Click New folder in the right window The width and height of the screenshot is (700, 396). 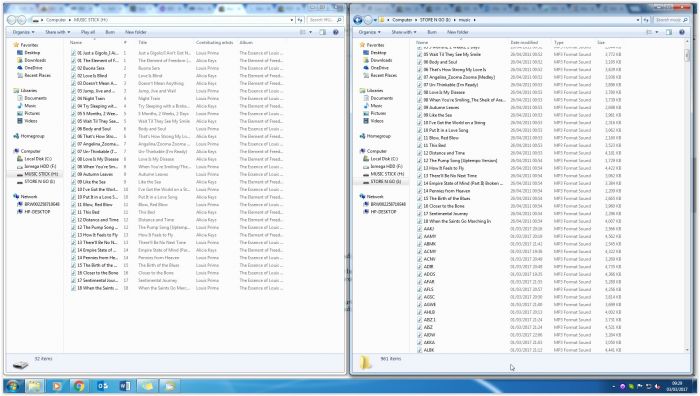[x=458, y=32]
